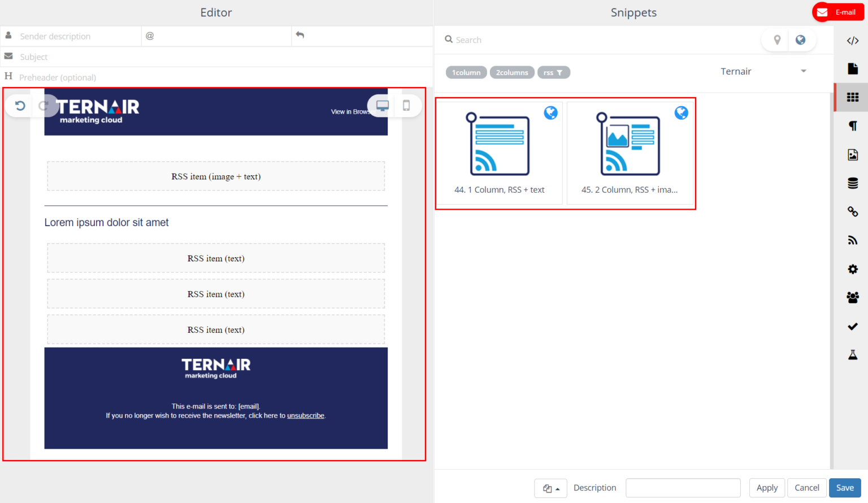Select the RSS item (image + text) block

(216, 176)
